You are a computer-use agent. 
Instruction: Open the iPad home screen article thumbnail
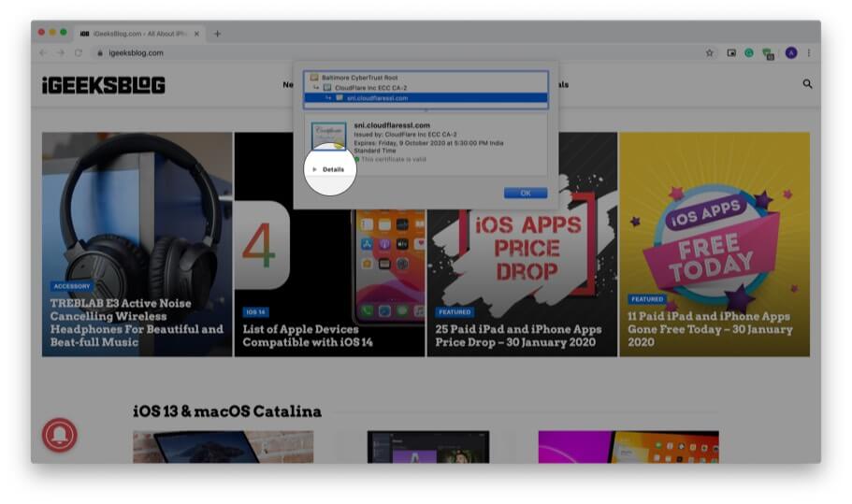tap(628, 447)
